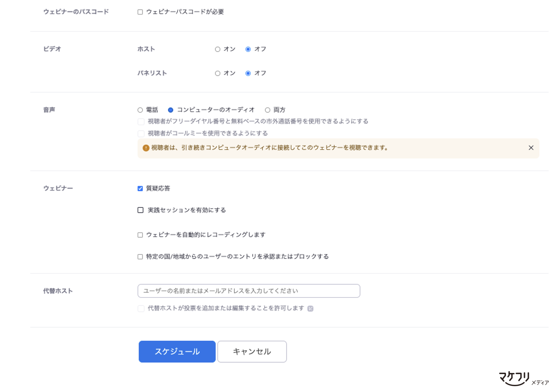Click the スケジュール button
This screenshot has height=392, width=553.
177,352
